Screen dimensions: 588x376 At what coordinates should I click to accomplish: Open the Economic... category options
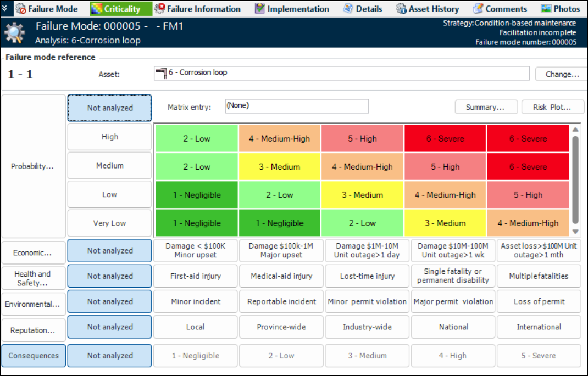click(x=33, y=253)
